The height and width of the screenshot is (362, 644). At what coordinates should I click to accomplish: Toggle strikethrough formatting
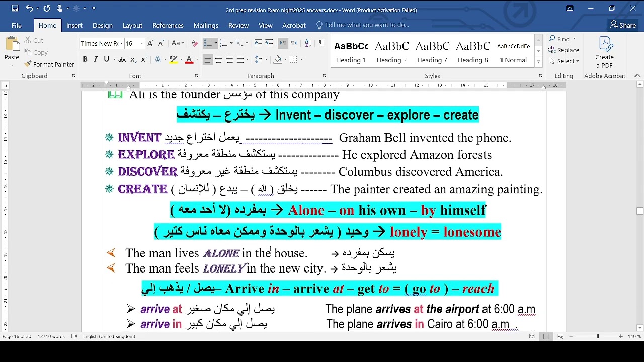click(x=122, y=59)
